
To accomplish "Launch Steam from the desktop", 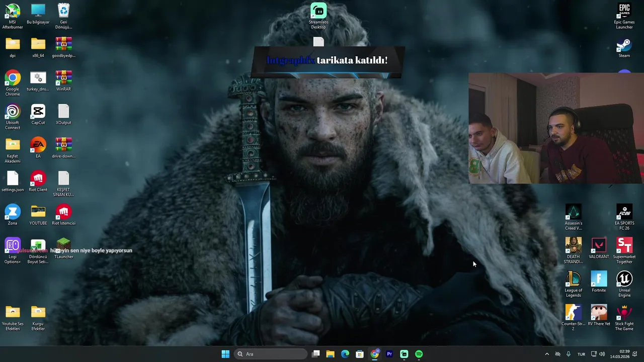I will [624, 47].
